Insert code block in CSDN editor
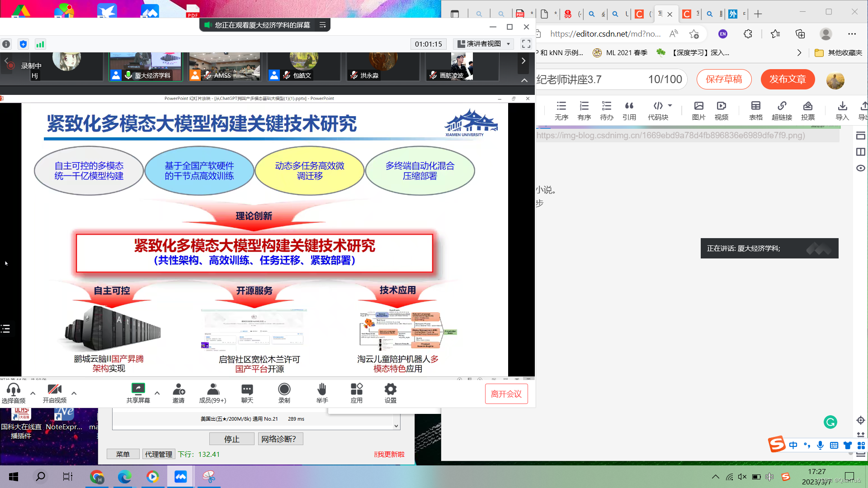The height and width of the screenshot is (488, 868). [658, 111]
